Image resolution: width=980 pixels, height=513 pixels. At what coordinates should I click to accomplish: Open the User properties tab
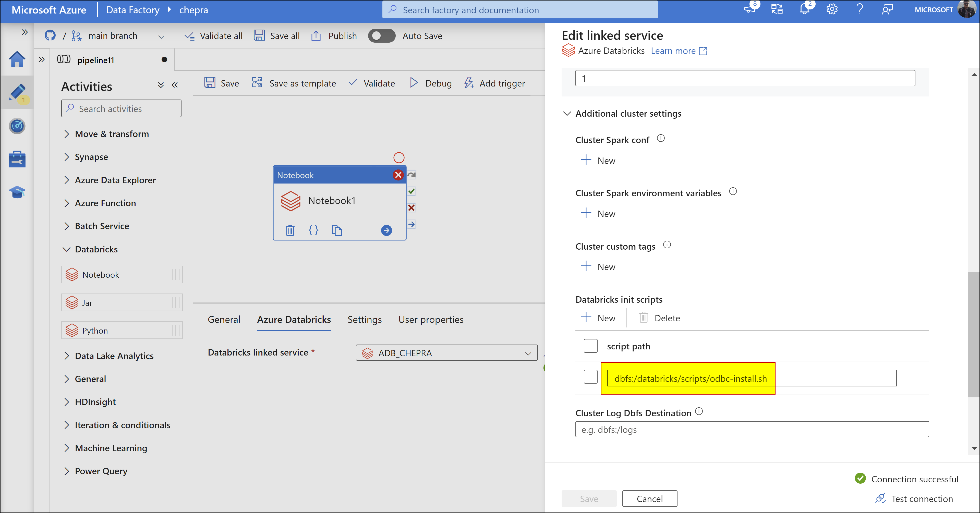coord(431,320)
